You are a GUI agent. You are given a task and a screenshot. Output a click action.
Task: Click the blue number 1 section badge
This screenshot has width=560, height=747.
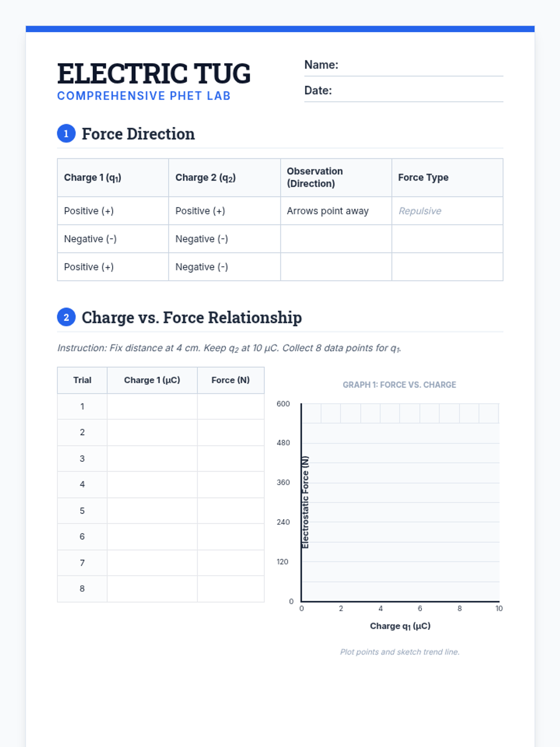tap(66, 134)
